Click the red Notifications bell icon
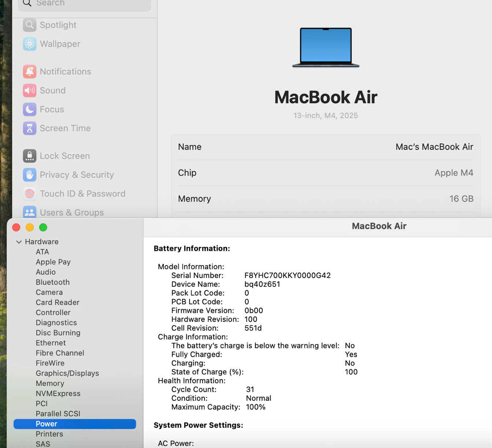 (30, 71)
